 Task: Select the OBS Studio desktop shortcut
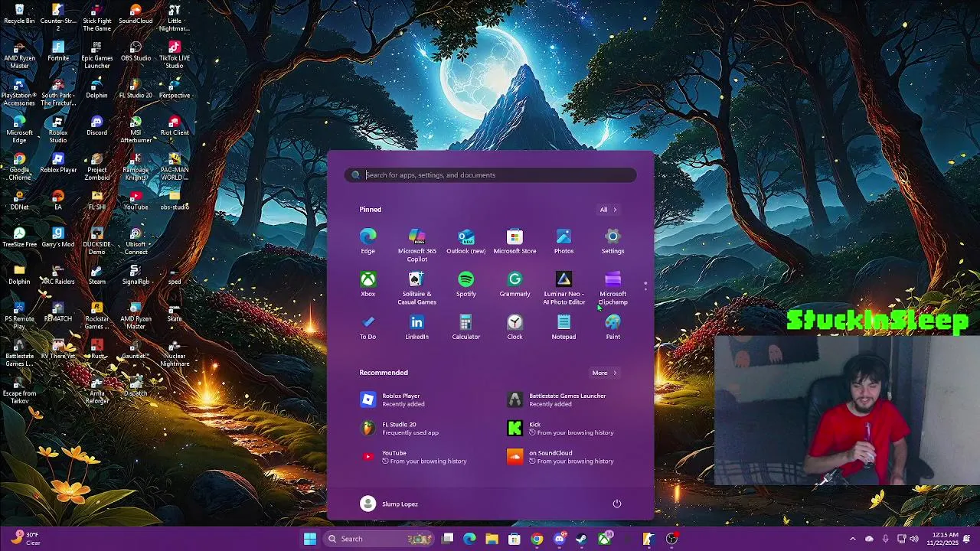[x=136, y=51]
